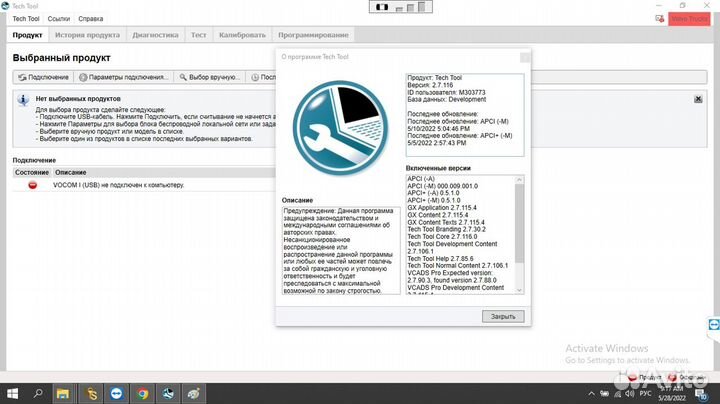Viewport: 720px width, 404px height.
Task: Select the VOCOM I (USB) connection row
Action: pos(144,185)
